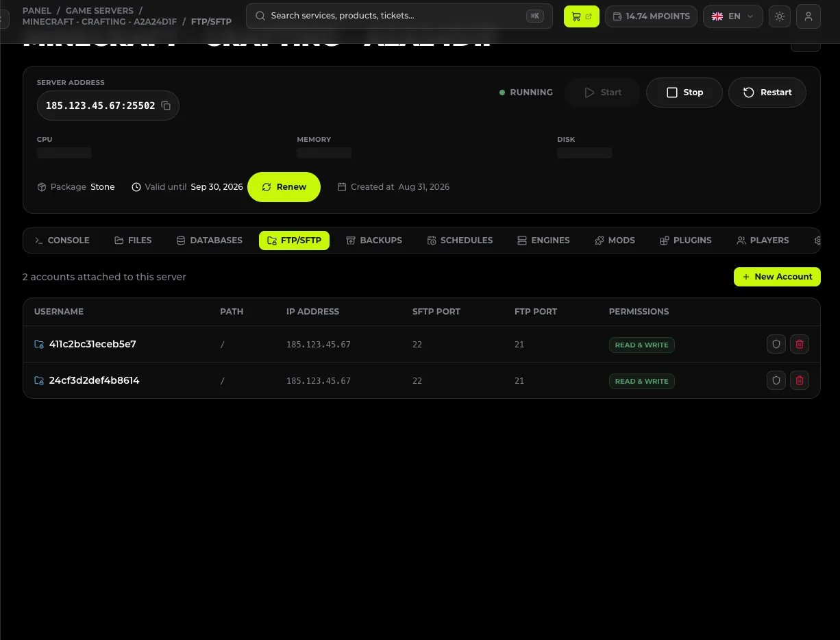Click the Renew button
The height and width of the screenshot is (640, 840).
coord(284,187)
